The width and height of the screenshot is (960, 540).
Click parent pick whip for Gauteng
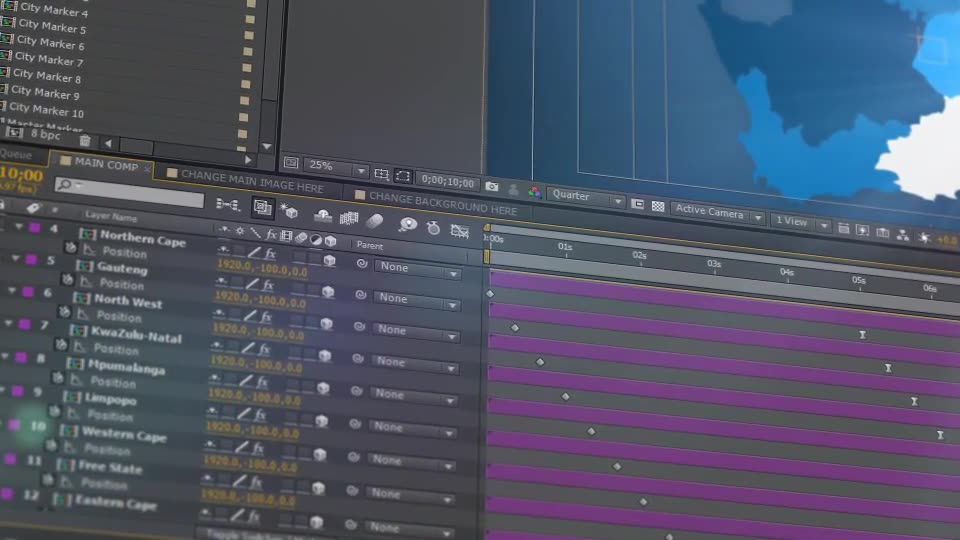pos(361,294)
